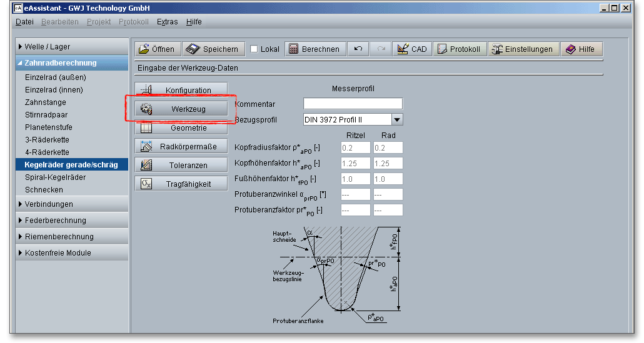Open the CAD export button
644x343 pixels.
coord(412,49)
